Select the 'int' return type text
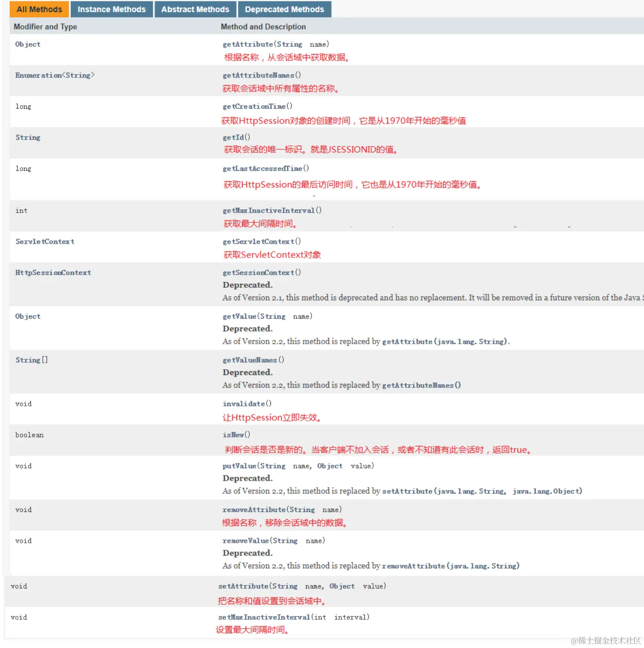 (21, 210)
